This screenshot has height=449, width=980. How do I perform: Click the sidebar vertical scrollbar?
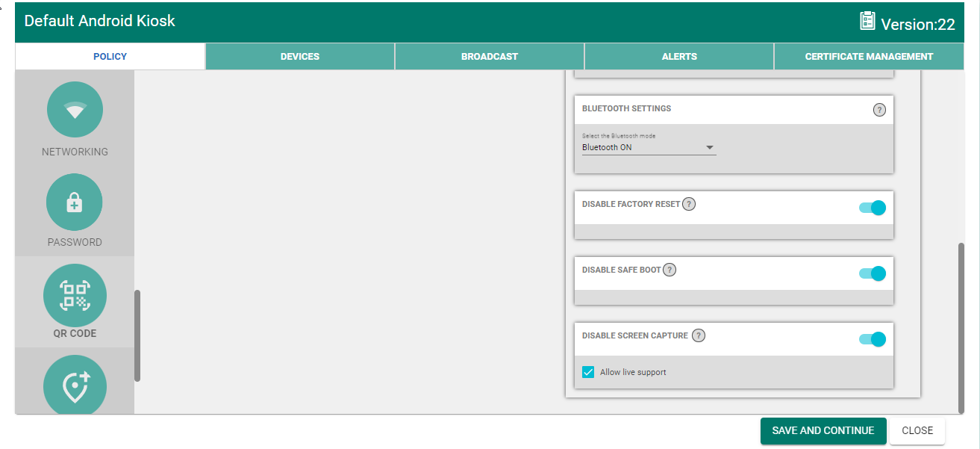[137, 335]
